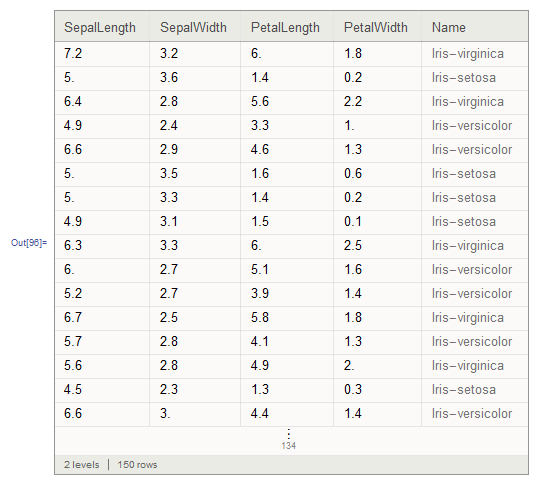Click the Out[96]= output label
548x487 pixels.
29,243
